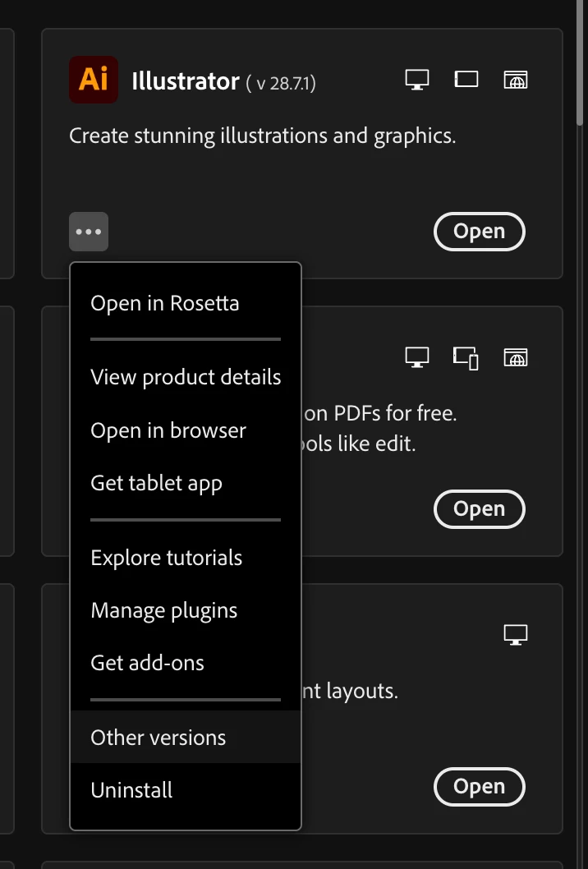This screenshot has width=588, height=869.
Task: Click the version text v 28.7.1
Action: 281,83
